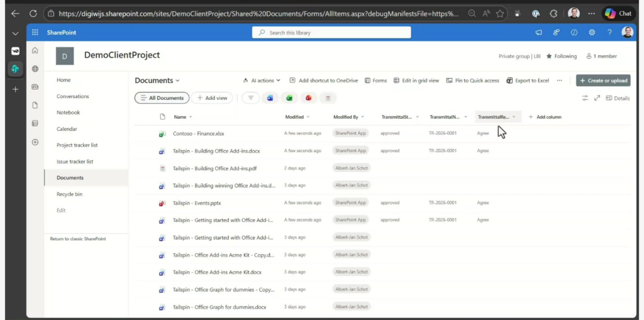Open the TransmittalN... column header menu

(448, 117)
